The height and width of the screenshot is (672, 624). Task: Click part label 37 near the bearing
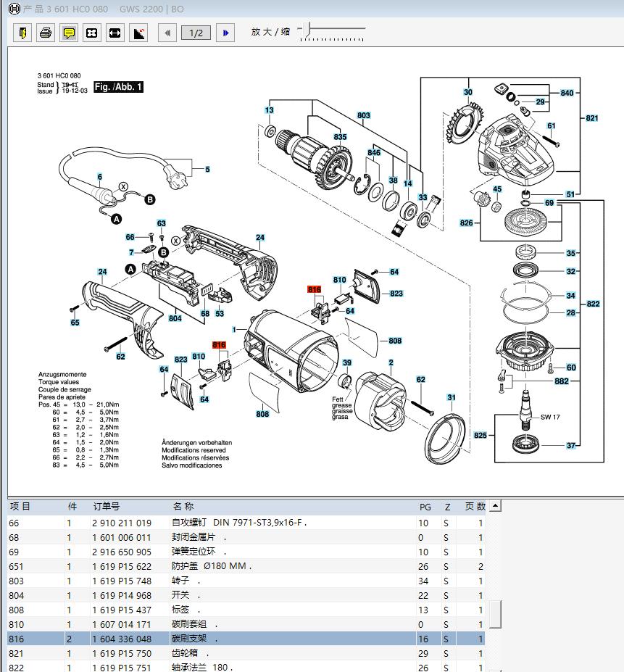(x=571, y=445)
